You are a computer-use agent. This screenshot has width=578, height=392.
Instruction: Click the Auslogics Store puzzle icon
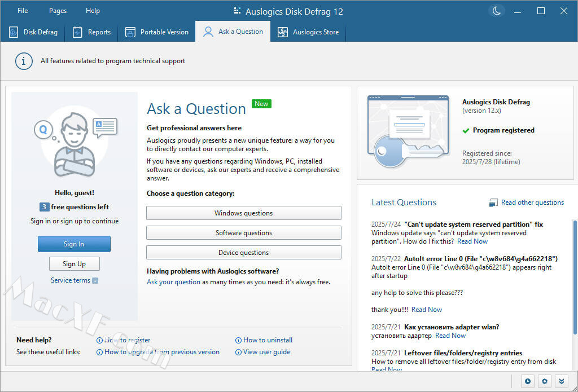[x=283, y=32]
